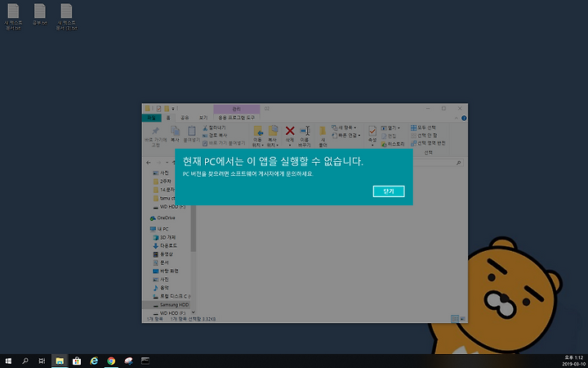This screenshot has width=588, height=368.
Task: Open Microsoft Store from taskbar
Action: pyautogui.click(x=77, y=361)
